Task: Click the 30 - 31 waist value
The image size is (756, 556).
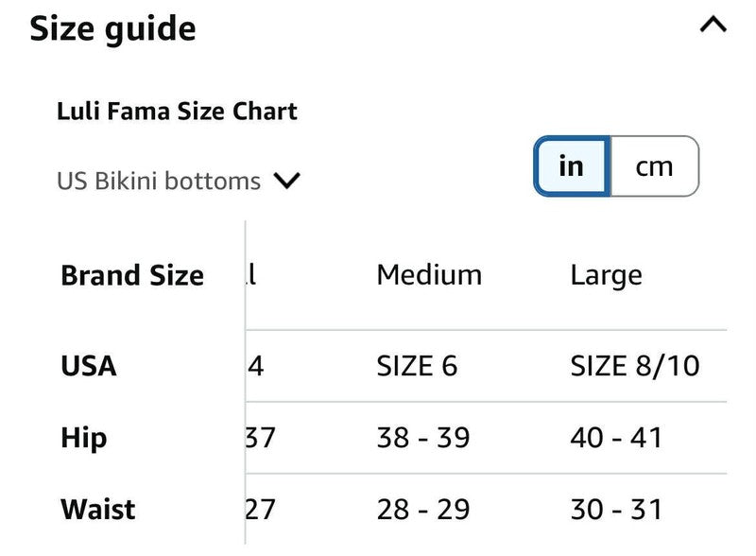Action: click(x=616, y=510)
